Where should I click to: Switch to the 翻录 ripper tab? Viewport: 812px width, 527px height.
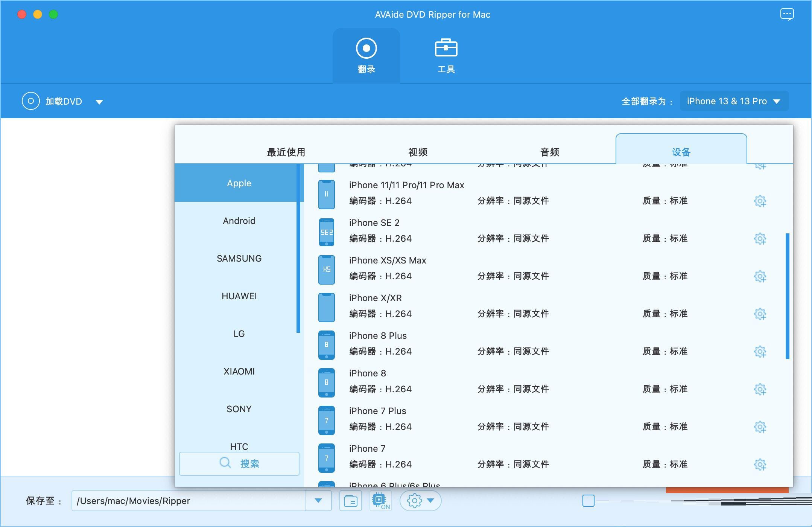pos(366,56)
